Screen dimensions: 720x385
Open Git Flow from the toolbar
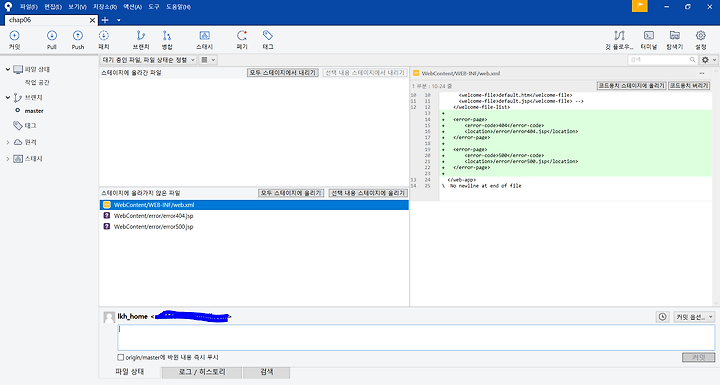pos(619,40)
